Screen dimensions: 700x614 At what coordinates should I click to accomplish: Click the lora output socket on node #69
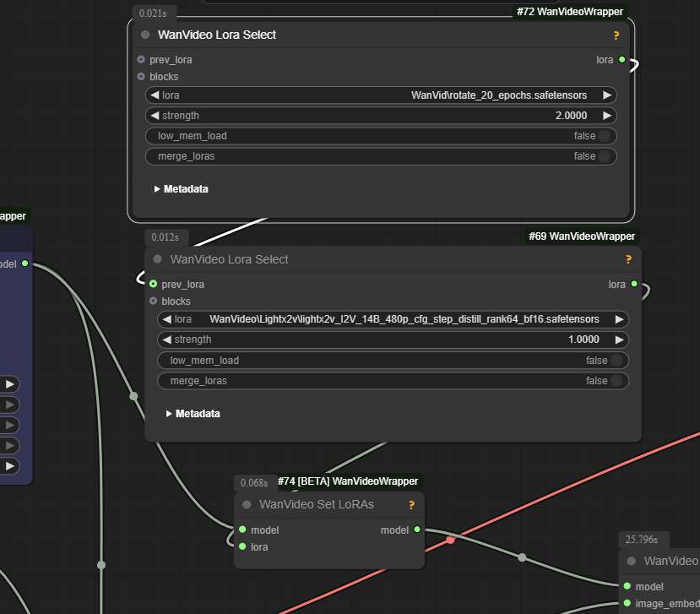[x=634, y=284]
